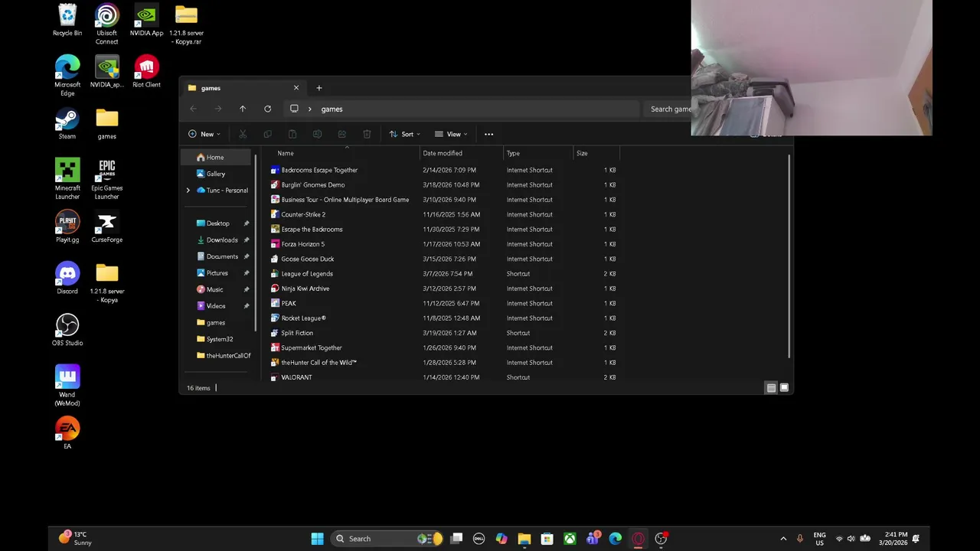
Task: Select the games folder on the desktop
Action: pyautogui.click(x=107, y=123)
